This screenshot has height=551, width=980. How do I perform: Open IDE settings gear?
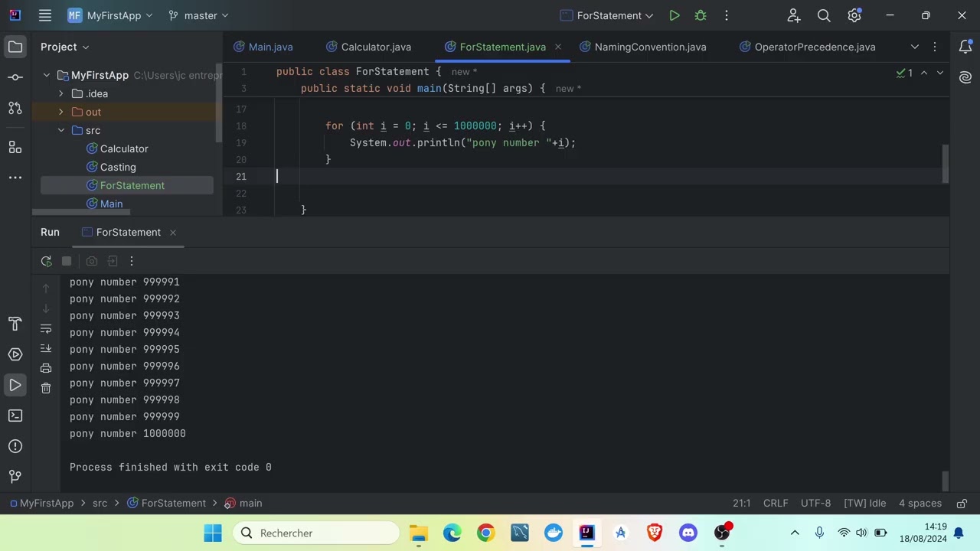point(854,15)
